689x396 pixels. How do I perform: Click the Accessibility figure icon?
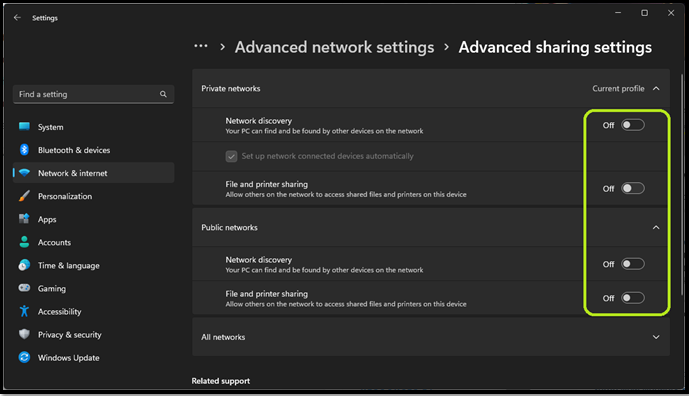[24, 311]
